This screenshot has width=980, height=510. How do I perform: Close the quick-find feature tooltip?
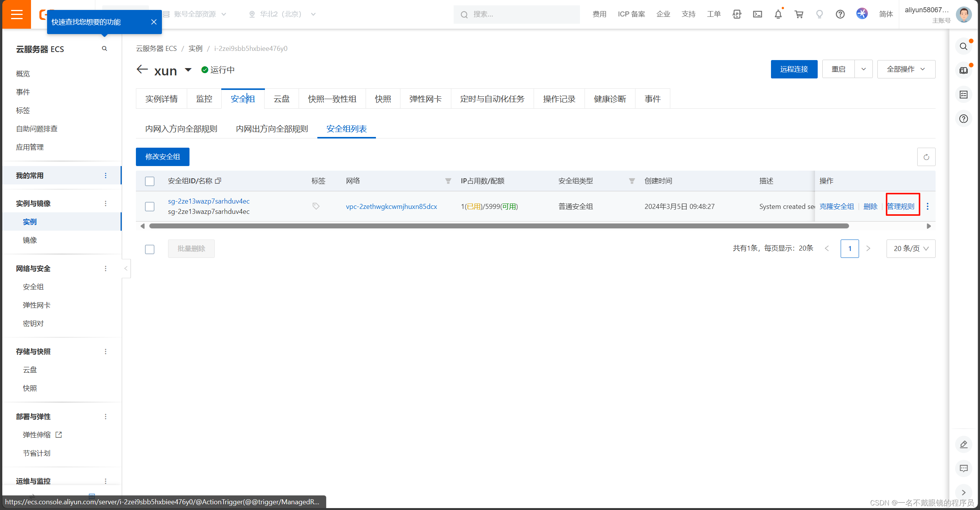[154, 22]
